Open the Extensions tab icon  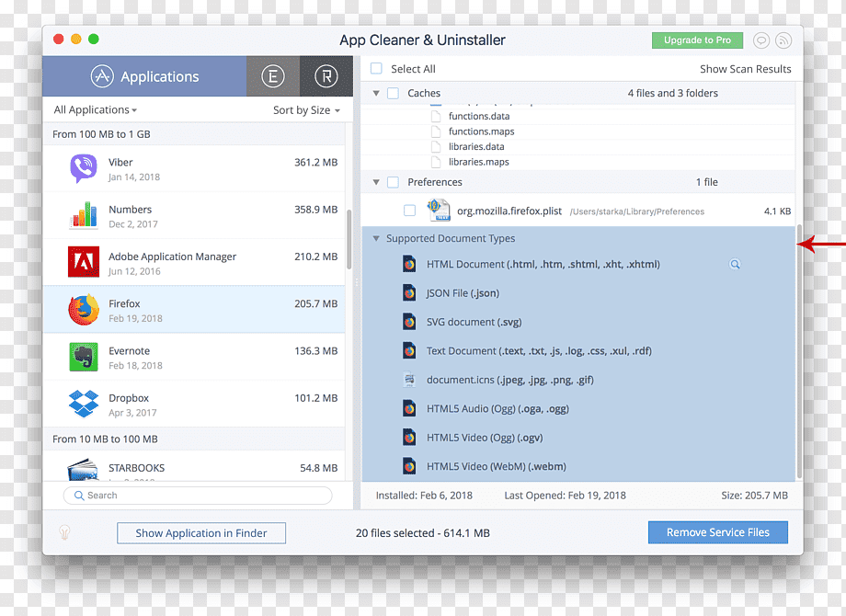tap(273, 76)
